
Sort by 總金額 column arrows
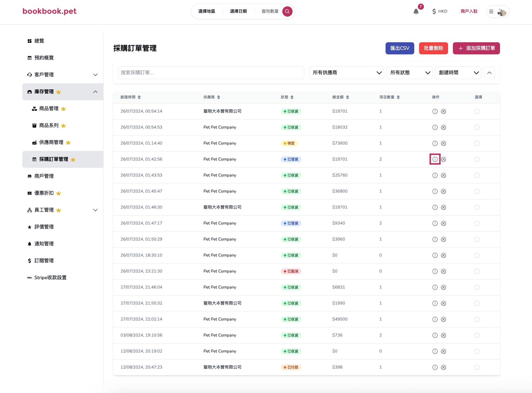[348, 97]
